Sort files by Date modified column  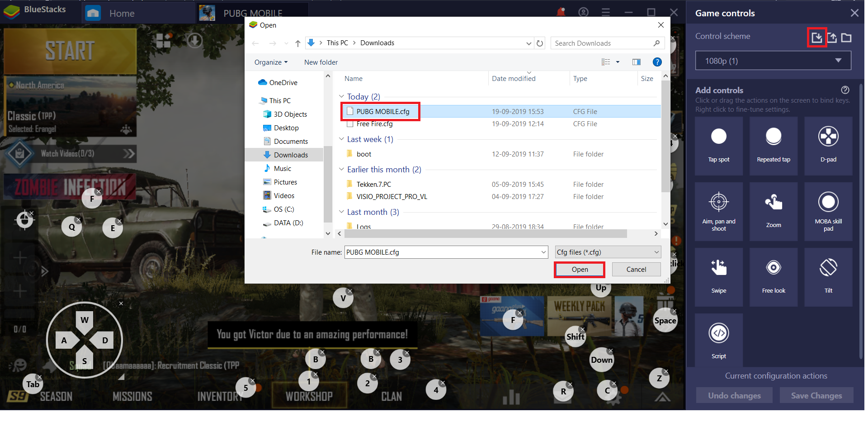pyautogui.click(x=514, y=79)
